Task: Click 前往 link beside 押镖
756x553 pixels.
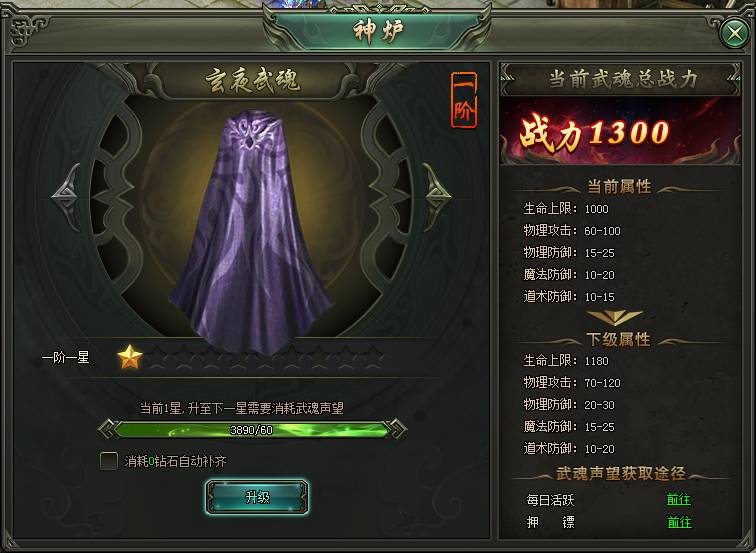Action: click(x=678, y=522)
